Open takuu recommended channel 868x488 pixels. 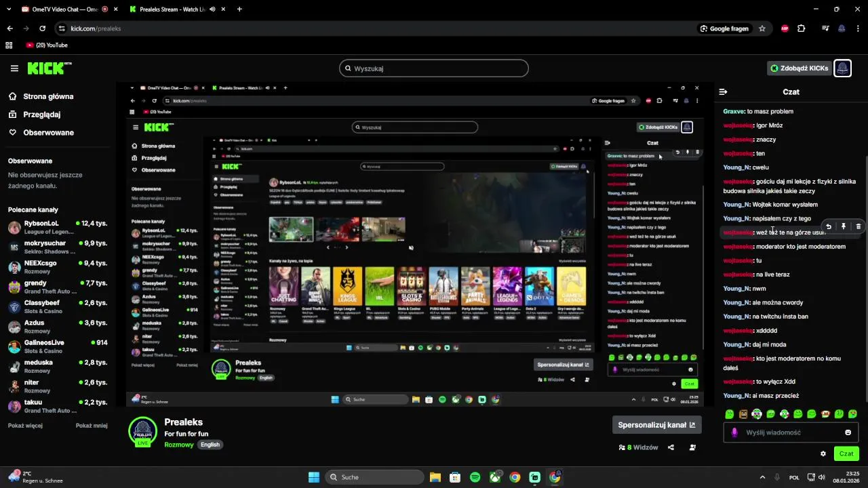coord(58,407)
